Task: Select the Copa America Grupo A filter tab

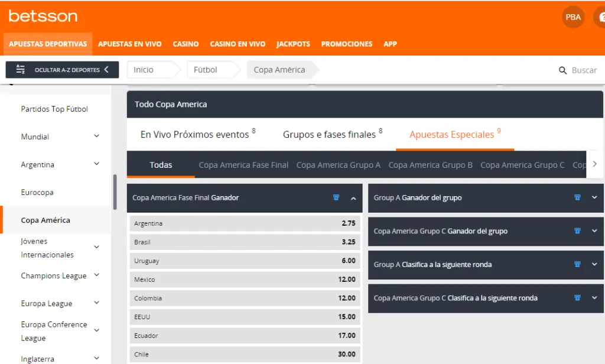Action: tap(338, 165)
